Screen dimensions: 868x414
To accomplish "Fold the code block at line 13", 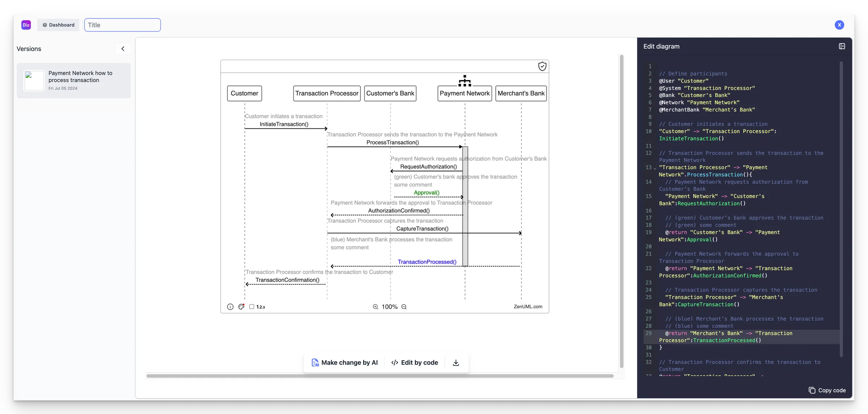I will click(x=654, y=167).
